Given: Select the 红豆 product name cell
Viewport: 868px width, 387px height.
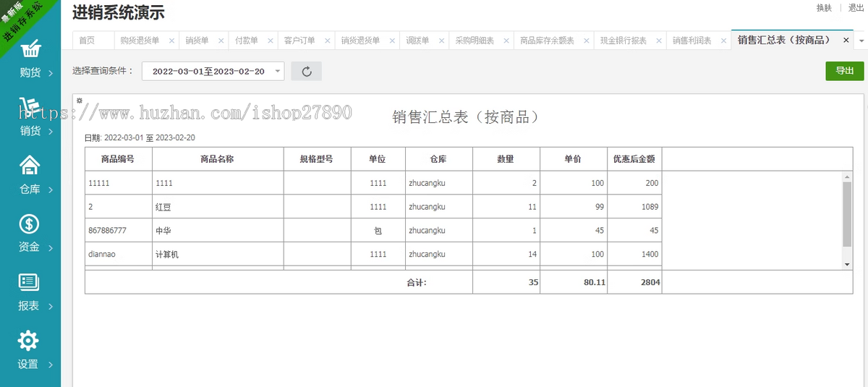Looking at the screenshot, I should [218, 207].
